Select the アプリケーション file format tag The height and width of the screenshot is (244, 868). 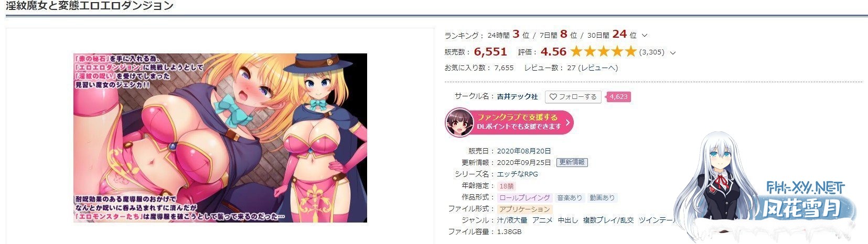(524, 209)
